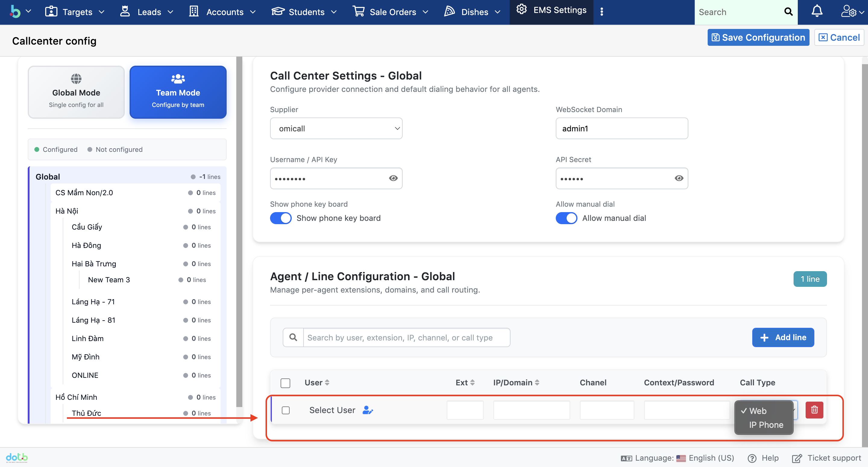
Task: Click the edit user icon beside Select User
Action: [368, 410]
